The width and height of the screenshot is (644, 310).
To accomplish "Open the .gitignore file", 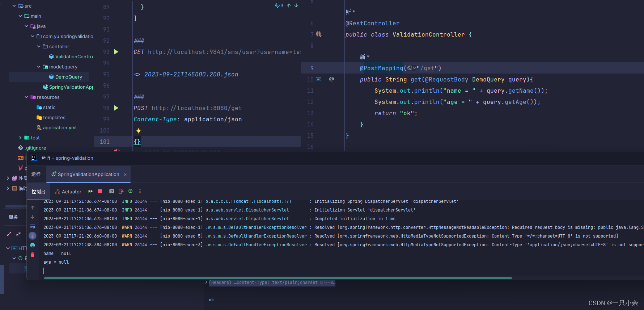I will pos(32,148).
